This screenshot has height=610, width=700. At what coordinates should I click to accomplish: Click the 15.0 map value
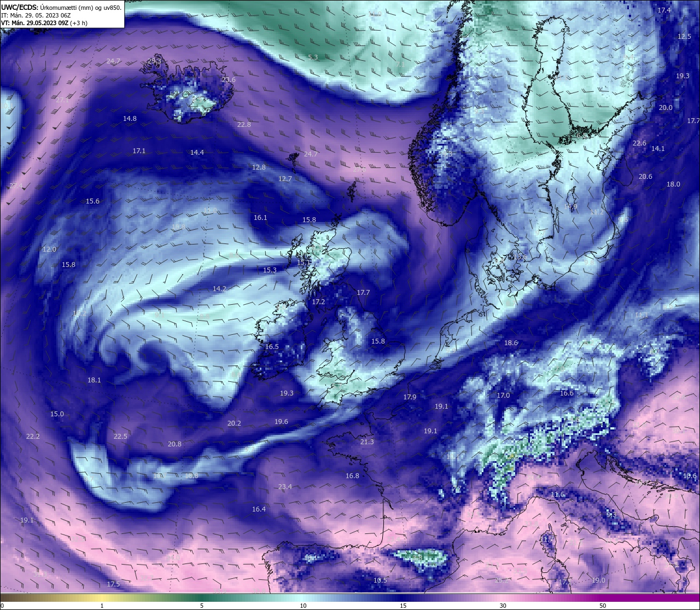tap(57, 414)
